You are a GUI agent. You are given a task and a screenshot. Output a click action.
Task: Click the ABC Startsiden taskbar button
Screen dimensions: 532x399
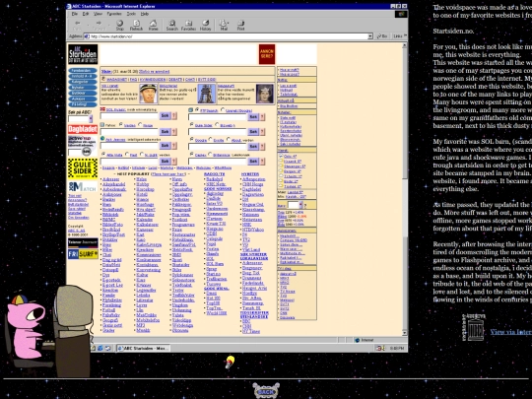(143, 348)
